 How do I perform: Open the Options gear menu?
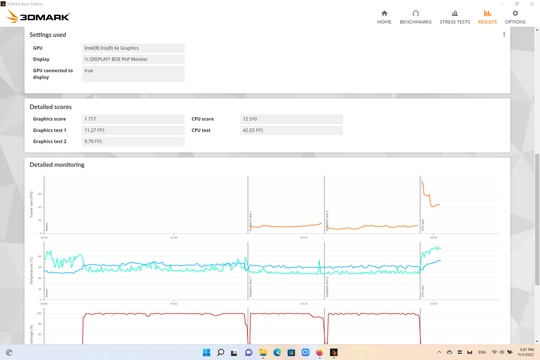tap(515, 17)
